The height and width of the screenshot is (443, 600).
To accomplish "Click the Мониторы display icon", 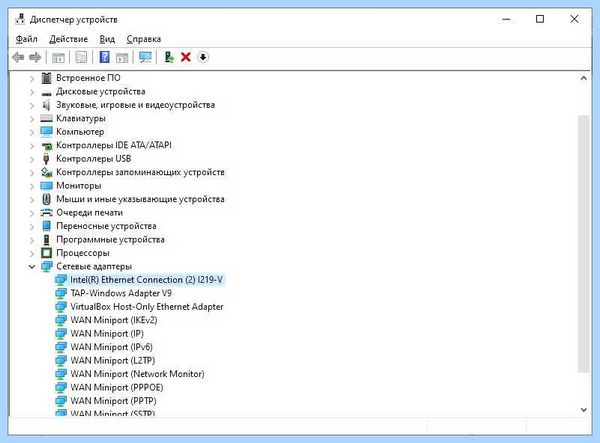I will point(46,186).
